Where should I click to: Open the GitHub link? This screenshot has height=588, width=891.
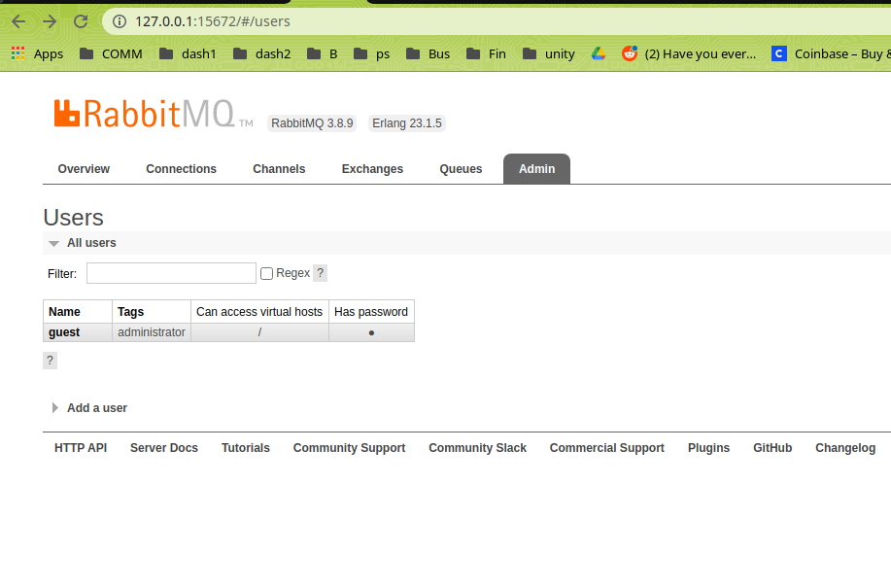pos(772,448)
